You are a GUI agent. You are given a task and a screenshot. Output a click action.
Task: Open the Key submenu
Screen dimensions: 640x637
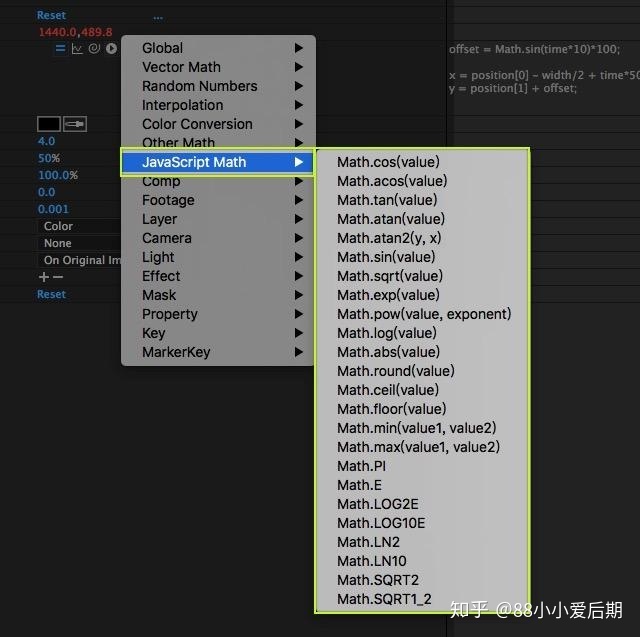(x=218, y=333)
